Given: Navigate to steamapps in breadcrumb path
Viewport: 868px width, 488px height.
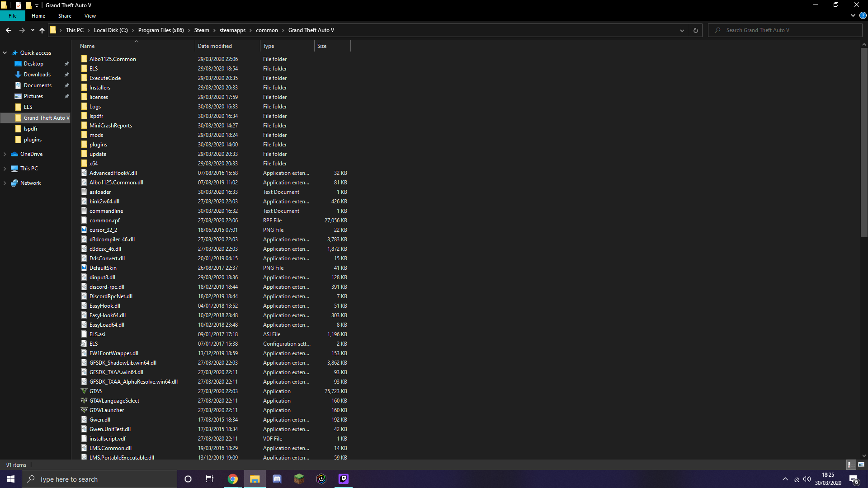Looking at the screenshot, I should point(232,30).
